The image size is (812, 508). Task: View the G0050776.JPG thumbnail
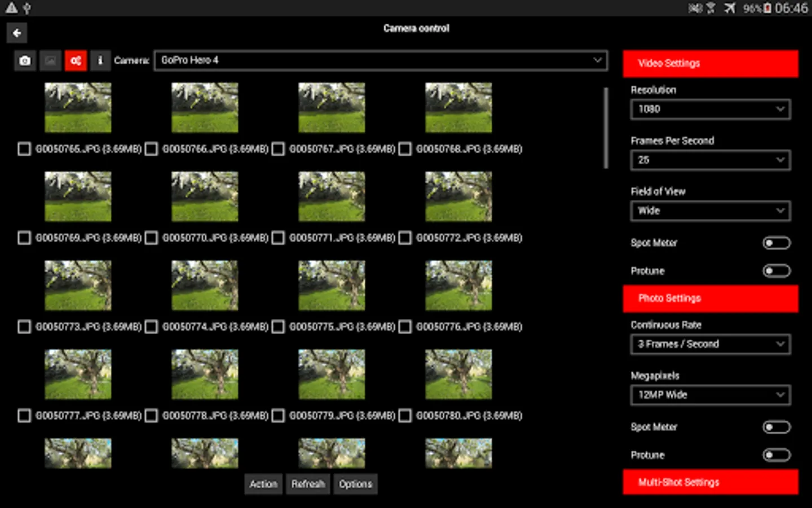click(458, 286)
